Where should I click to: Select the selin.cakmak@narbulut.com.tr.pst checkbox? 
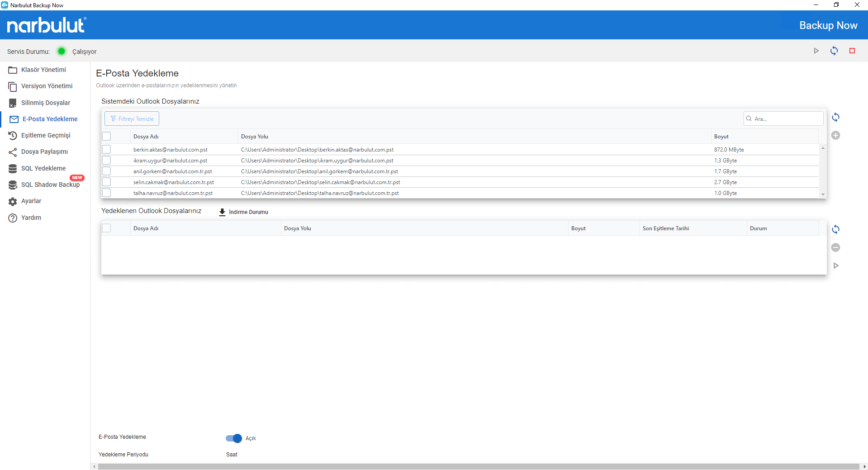[106, 182]
